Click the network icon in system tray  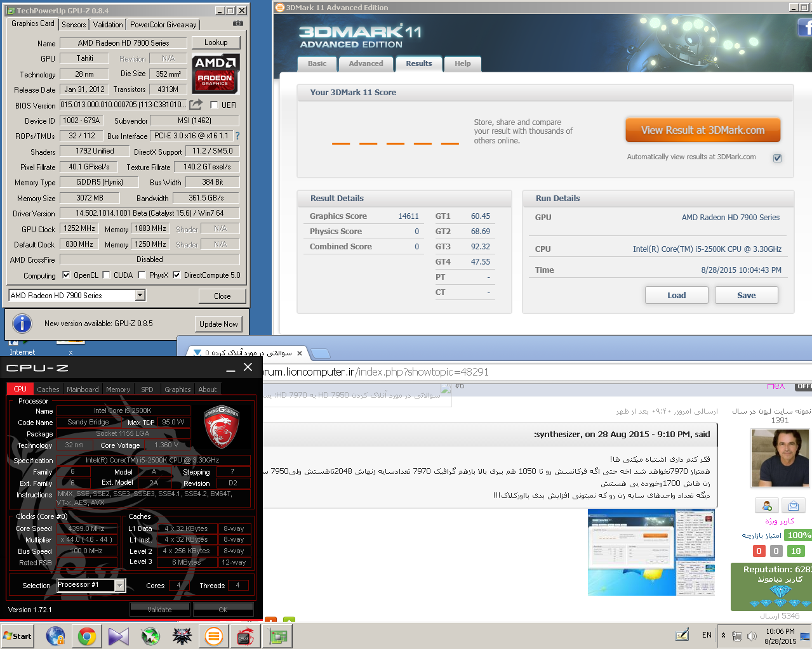[737, 636]
